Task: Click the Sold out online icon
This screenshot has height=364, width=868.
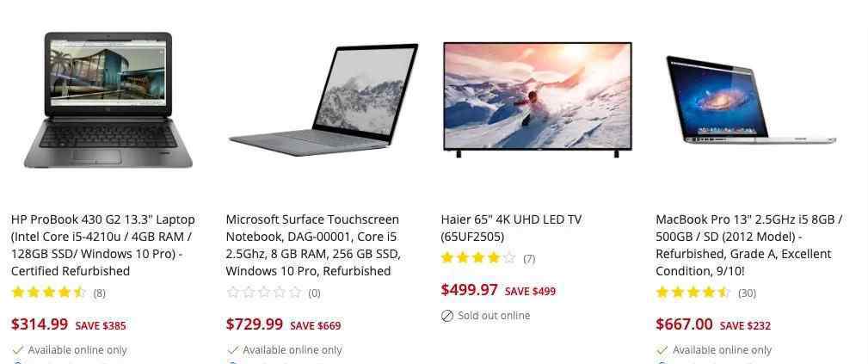Action: click(x=446, y=316)
